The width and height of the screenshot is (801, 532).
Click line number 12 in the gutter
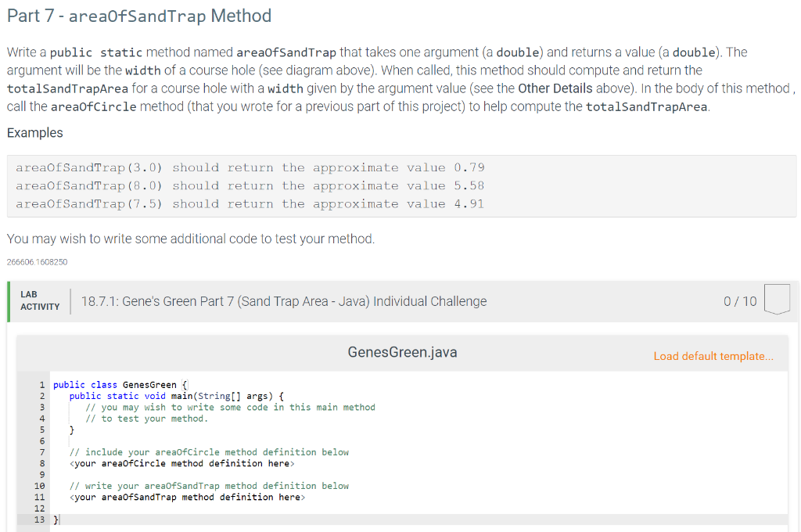coord(39,509)
